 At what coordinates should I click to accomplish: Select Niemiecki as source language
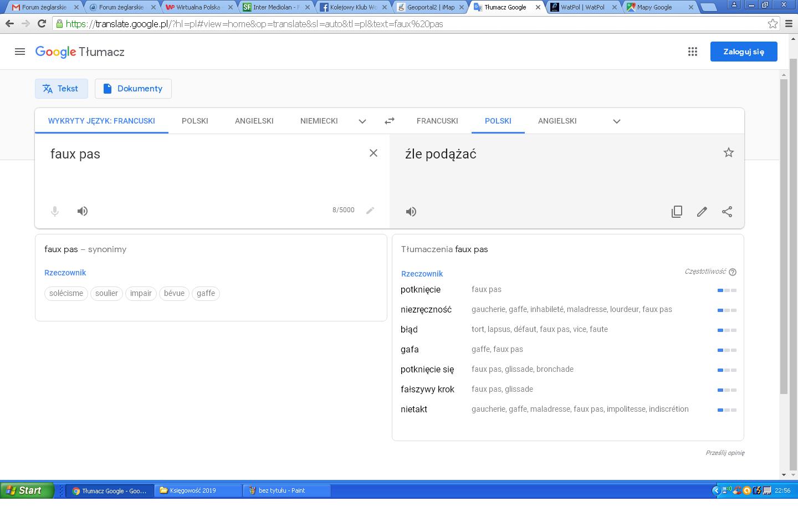tap(319, 121)
